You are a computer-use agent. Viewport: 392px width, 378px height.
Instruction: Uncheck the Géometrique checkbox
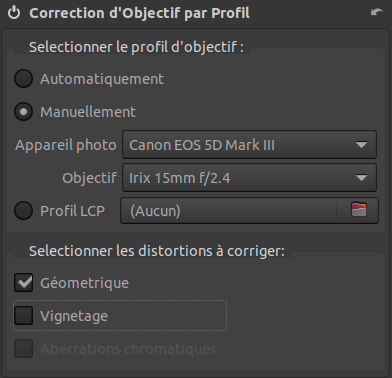(23, 283)
